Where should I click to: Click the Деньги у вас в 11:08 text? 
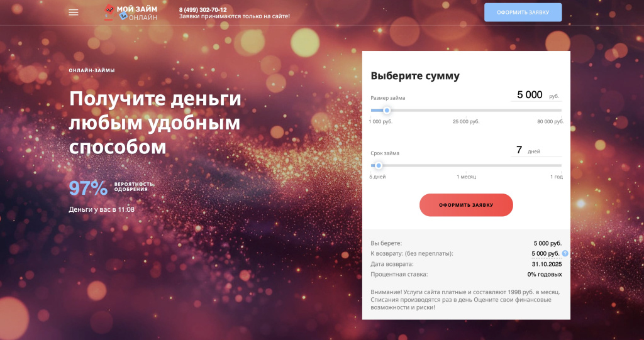(x=101, y=209)
